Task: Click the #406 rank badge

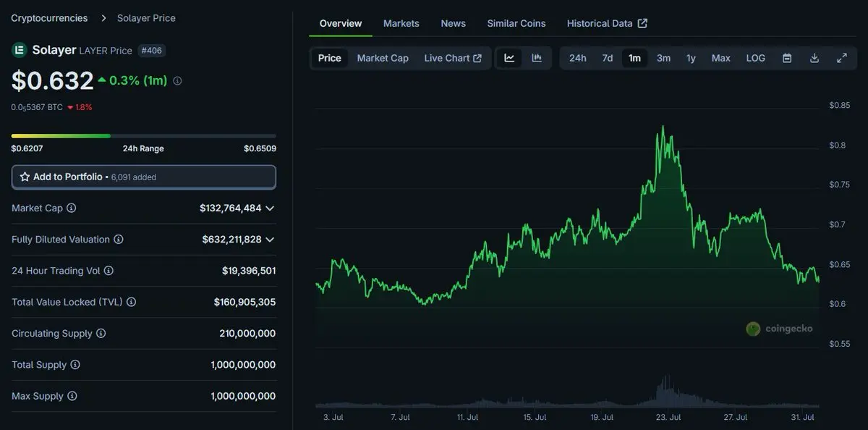Action: (153, 51)
